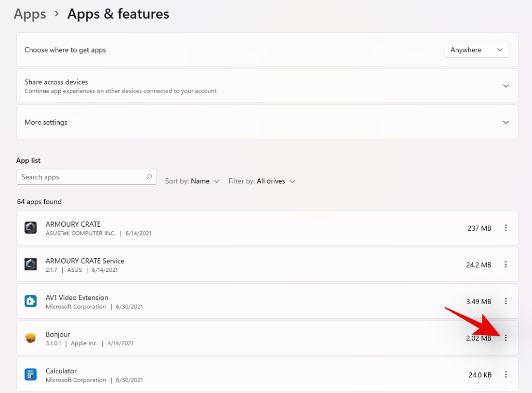Image resolution: width=532 pixels, height=393 pixels.
Task: Click ASUSTeK COMPUTER INC. publisher text
Action: point(81,233)
